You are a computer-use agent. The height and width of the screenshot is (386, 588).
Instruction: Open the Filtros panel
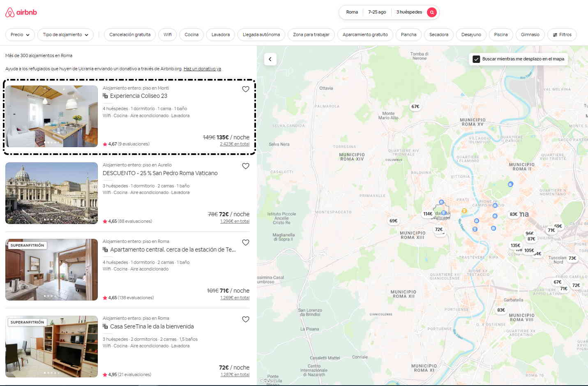pos(562,35)
